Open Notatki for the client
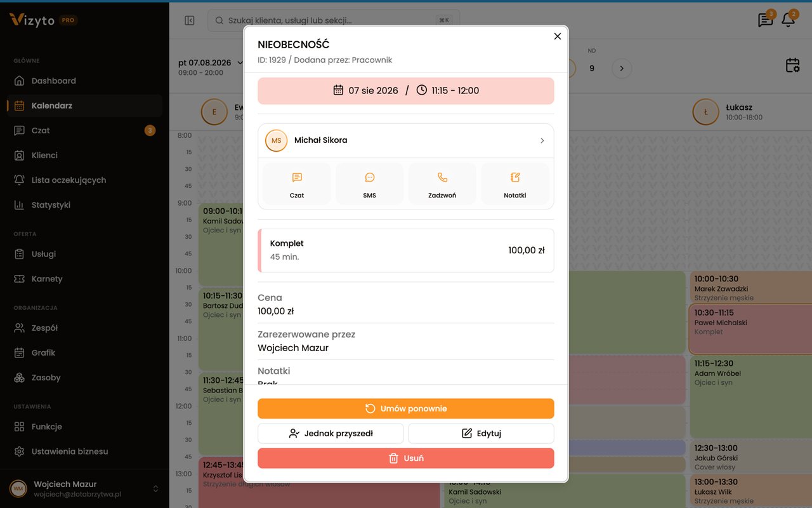The image size is (812, 508). pos(515,184)
